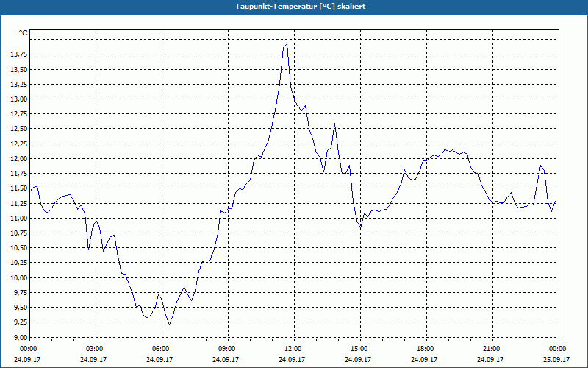588x368 pixels.
Task: Click the chart title Taupunkt-Temperatur [°C] skaliert
Action: (301, 7)
